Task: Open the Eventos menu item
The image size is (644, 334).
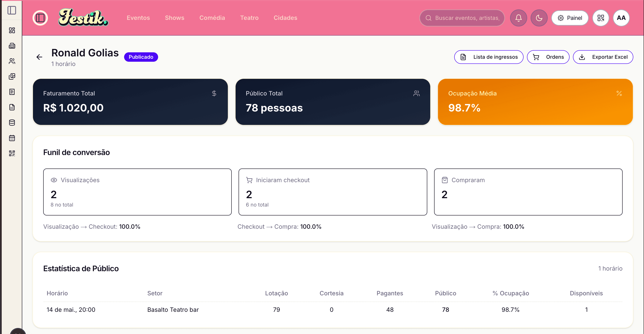Action: pos(138,18)
